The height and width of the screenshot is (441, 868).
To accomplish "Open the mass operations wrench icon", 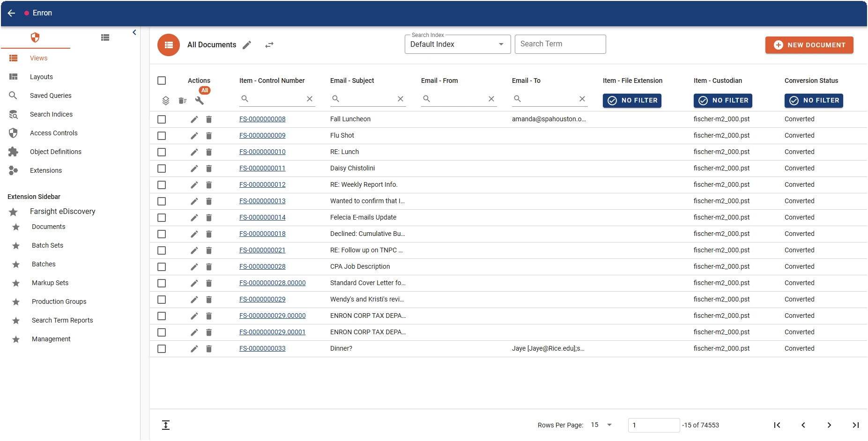I will [200, 101].
